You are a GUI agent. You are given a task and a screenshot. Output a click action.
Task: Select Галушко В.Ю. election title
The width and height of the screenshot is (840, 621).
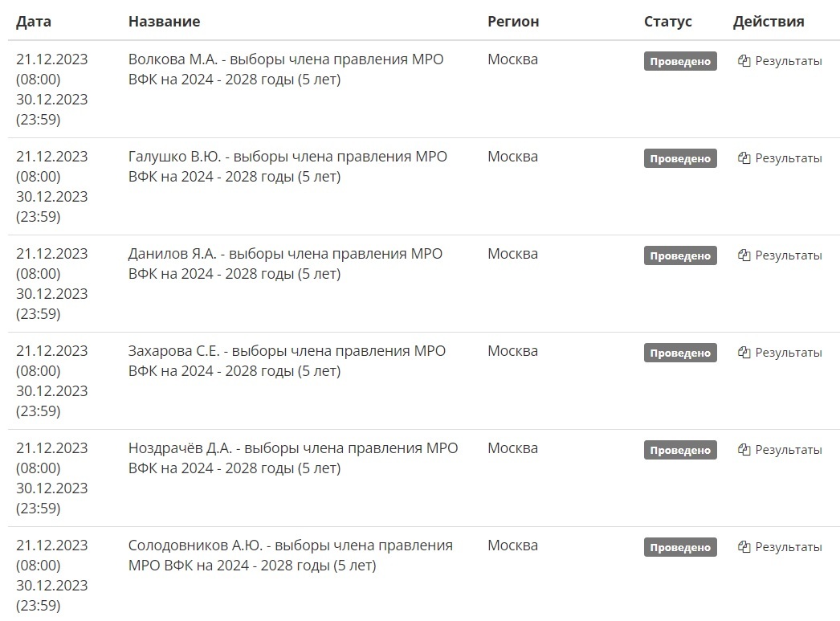pyautogui.click(x=287, y=166)
